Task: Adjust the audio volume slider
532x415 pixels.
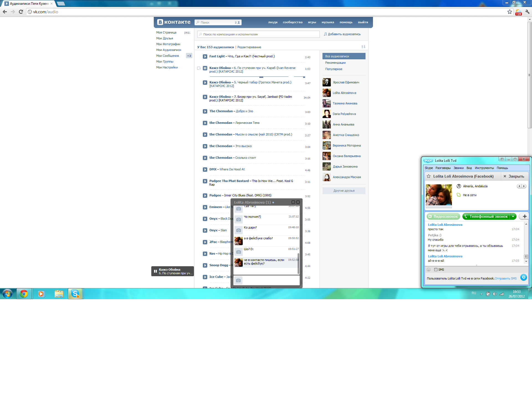Action: tap(299, 77)
